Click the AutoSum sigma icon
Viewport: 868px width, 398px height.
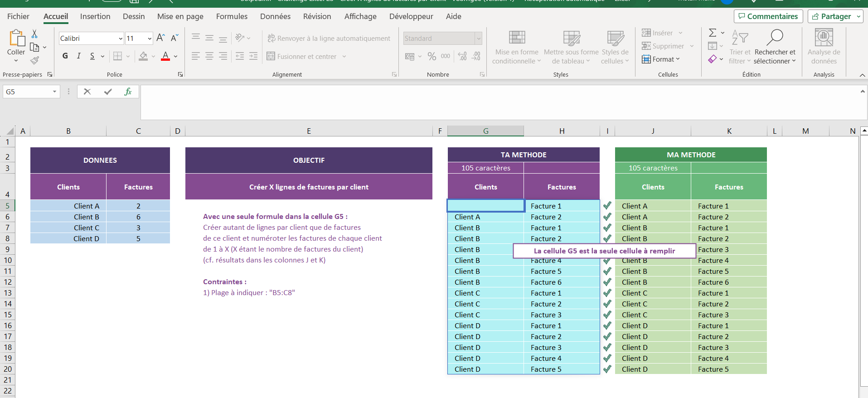[x=713, y=33]
